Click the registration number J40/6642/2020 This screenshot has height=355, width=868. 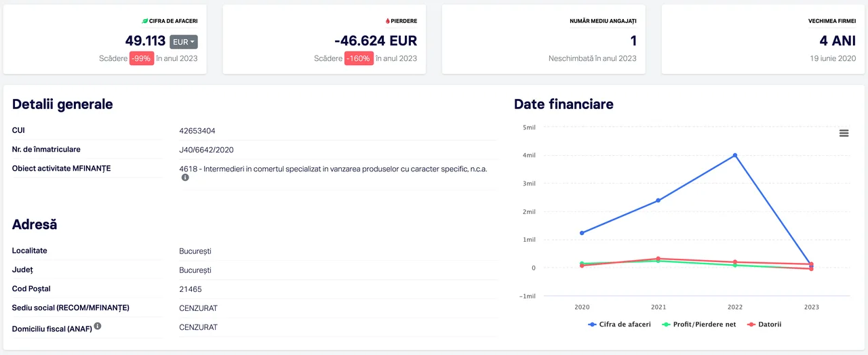pos(206,150)
